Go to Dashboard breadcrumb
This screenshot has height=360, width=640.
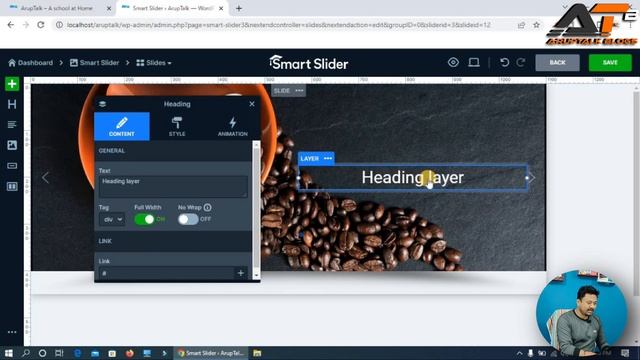31,63
